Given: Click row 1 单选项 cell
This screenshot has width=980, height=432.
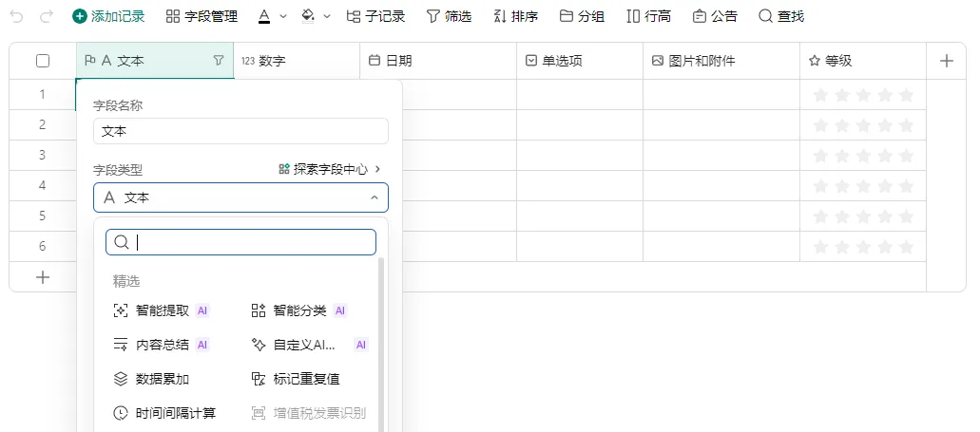Looking at the screenshot, I should point(580,95).
